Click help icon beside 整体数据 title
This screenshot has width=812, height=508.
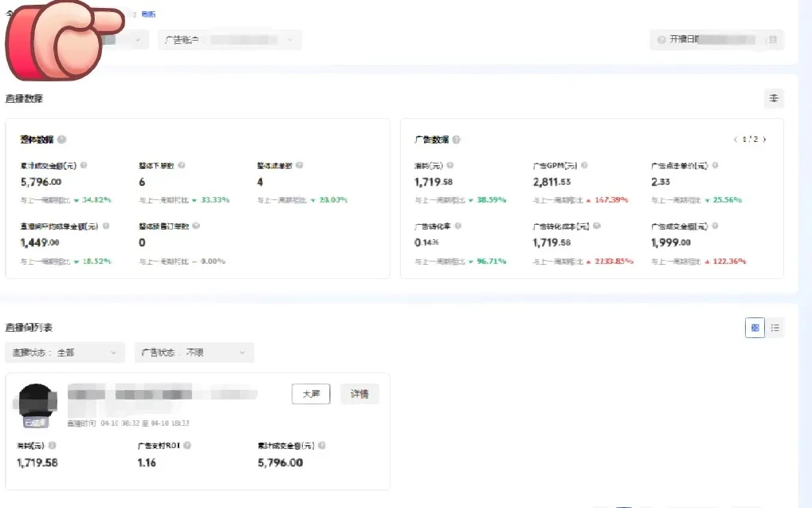click(62, 140)
